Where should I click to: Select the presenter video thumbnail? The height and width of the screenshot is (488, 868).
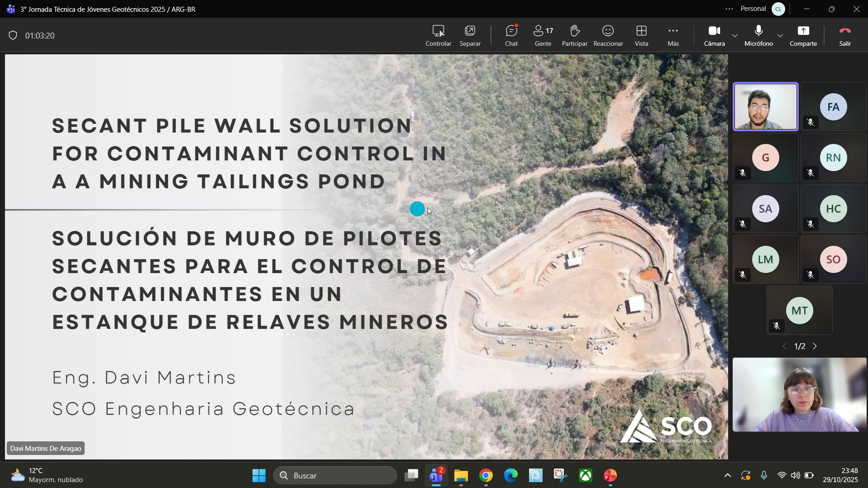tap(765, 107)
